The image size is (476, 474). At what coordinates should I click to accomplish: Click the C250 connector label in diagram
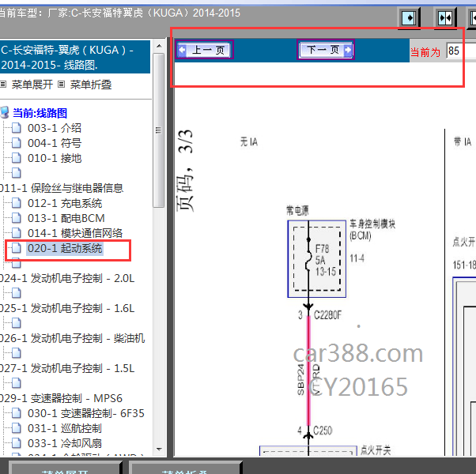click(322, 431)
